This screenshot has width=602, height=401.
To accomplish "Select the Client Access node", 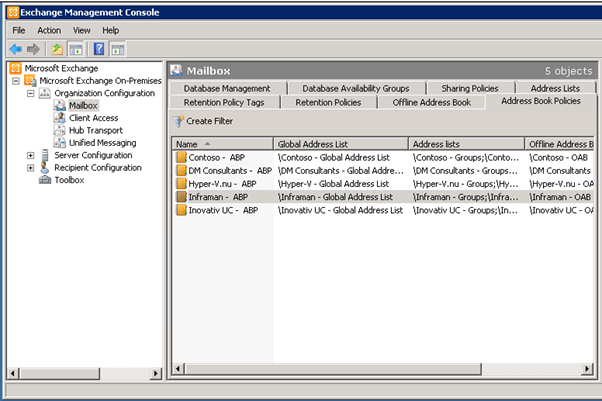I will (93, 118).
